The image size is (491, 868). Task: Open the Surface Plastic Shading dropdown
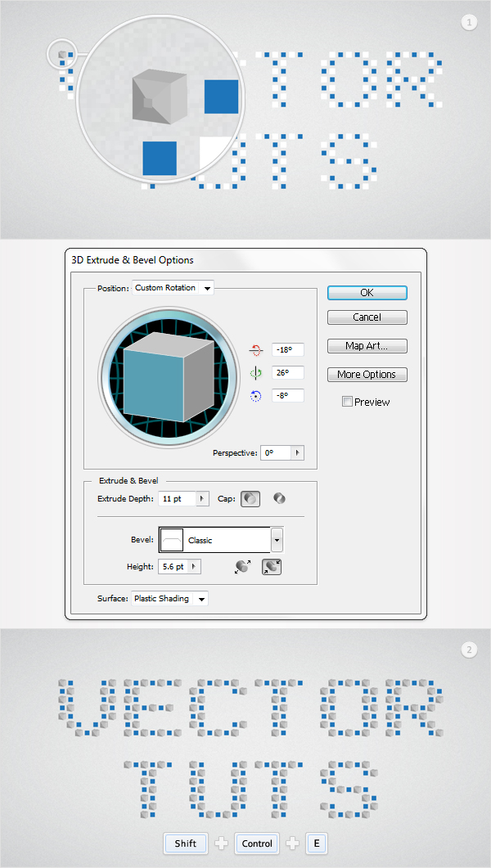pos(201,599)
